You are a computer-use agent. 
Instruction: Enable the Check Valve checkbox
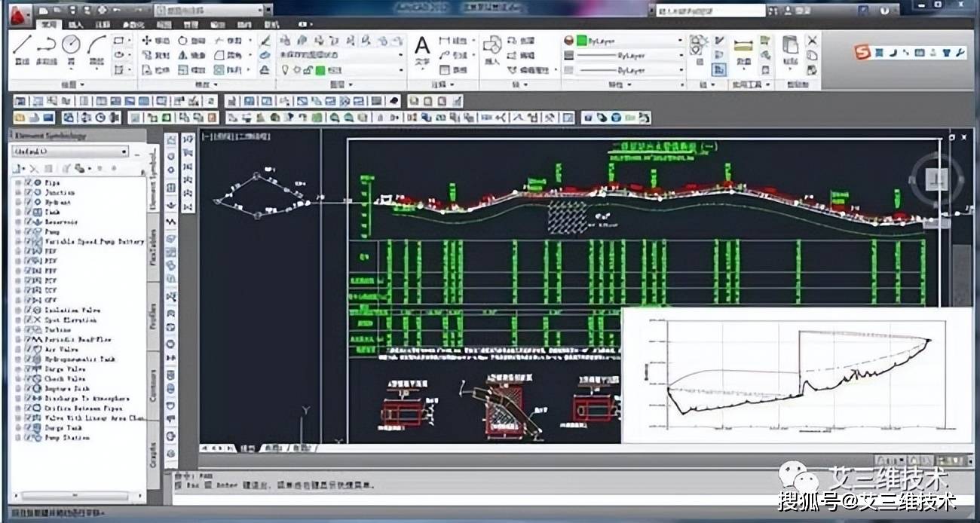(x=29, y=379)
